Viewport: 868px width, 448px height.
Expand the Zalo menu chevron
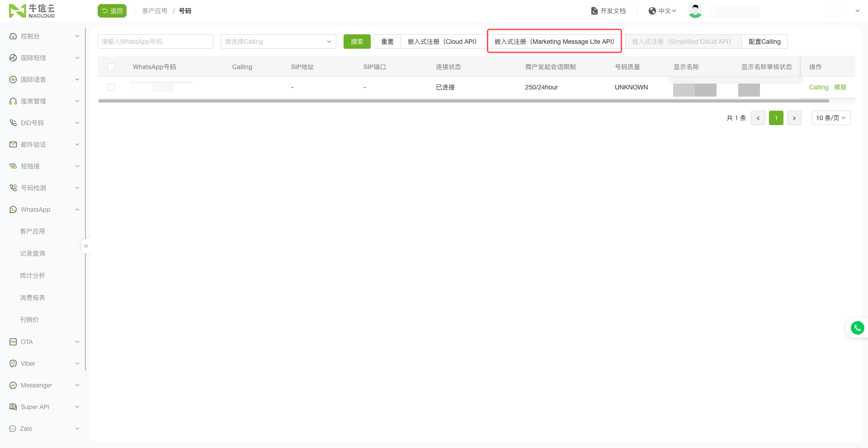click(x=77, y=429)
